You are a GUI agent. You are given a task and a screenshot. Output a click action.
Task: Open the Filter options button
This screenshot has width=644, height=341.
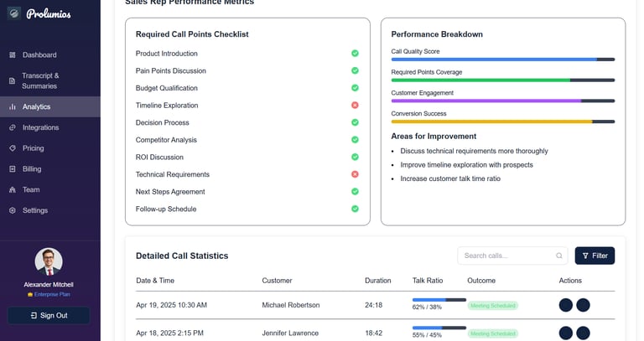click(595, 256)
